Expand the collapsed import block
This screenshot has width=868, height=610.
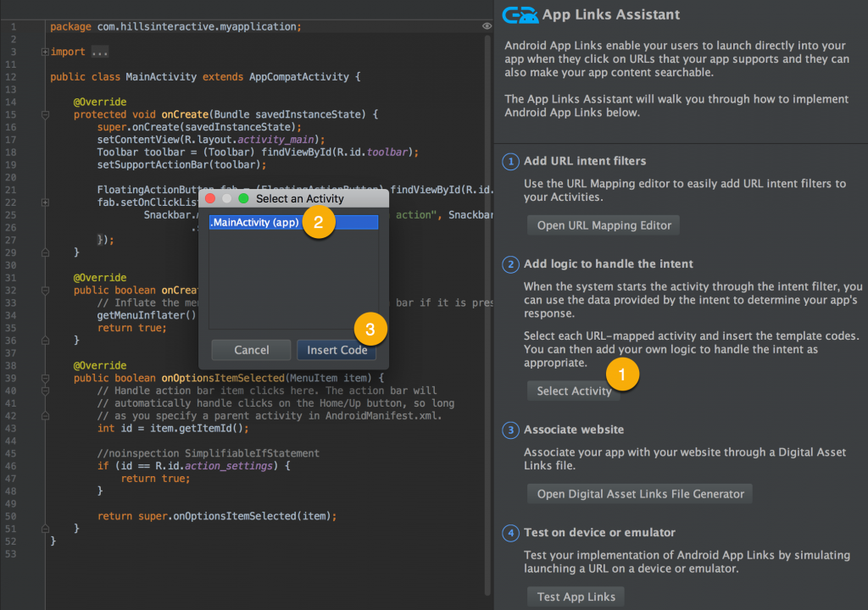[45, 52]
